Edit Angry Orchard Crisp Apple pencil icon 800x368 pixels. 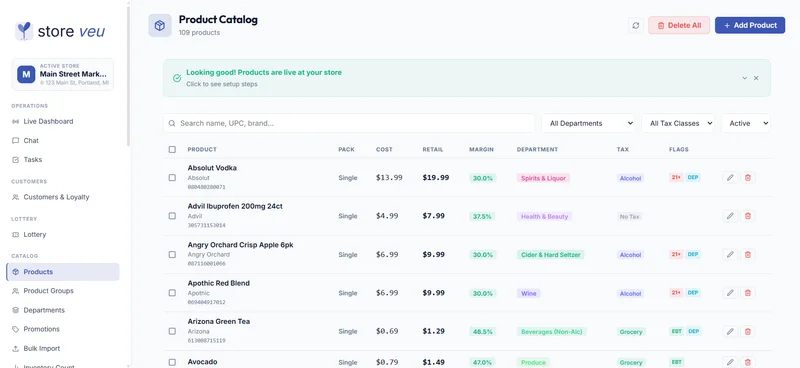tap(730, 254)
